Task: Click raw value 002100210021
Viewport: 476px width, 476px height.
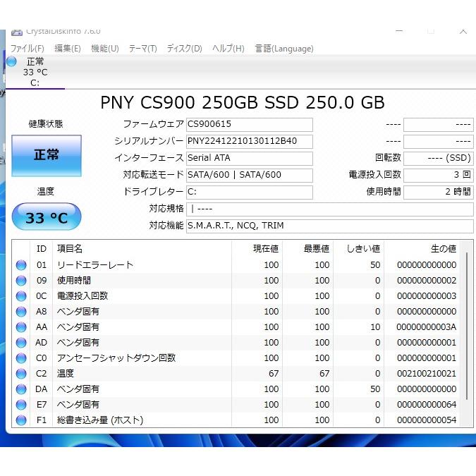Action: 427,374
